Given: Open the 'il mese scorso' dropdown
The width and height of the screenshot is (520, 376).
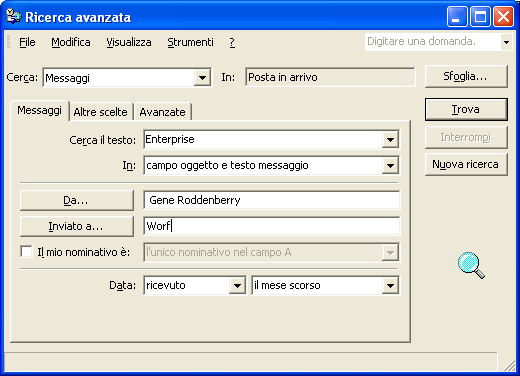Looking at the screenshot, I should pos(390,285).
